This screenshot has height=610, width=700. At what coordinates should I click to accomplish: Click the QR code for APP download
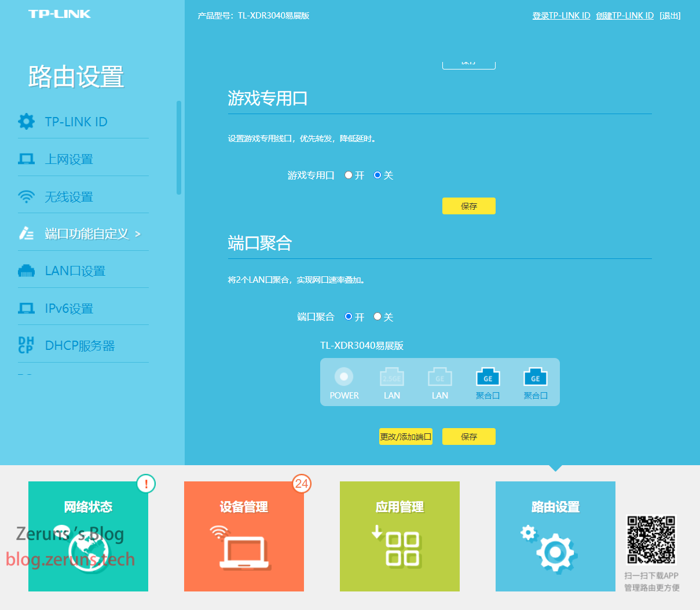651,539
